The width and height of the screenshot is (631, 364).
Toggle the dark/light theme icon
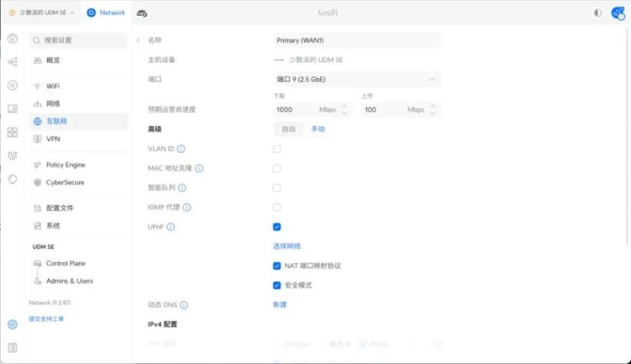[x=597, y=13]
